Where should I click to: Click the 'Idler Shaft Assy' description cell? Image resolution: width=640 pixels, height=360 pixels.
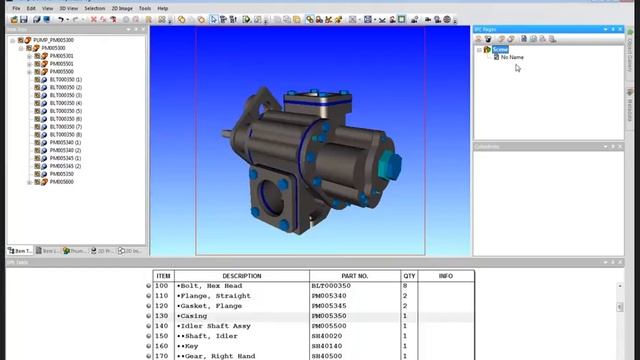[x=242, y=326]
